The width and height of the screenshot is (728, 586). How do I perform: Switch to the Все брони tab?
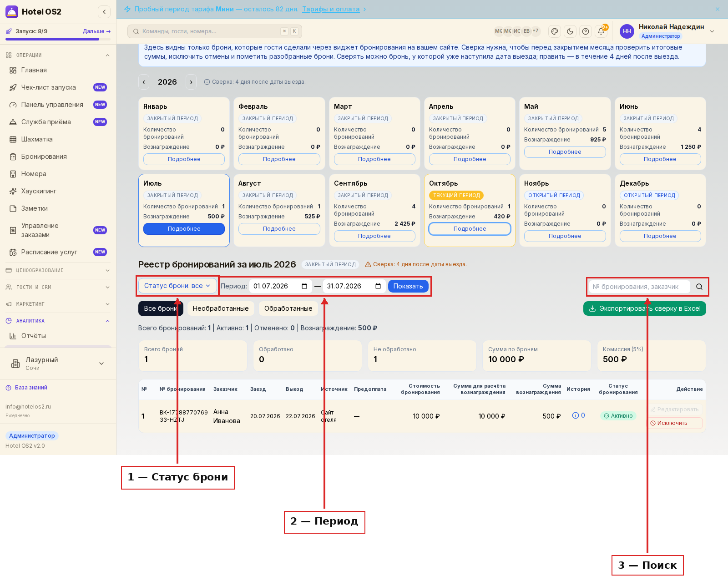[161, 308]
